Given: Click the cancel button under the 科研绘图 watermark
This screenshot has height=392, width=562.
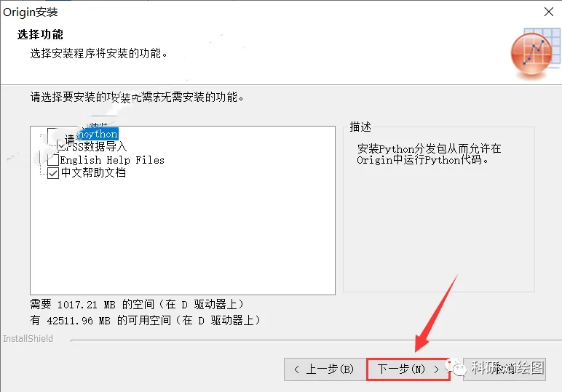Looking at the screenshot, I should (x=504, y=369).
